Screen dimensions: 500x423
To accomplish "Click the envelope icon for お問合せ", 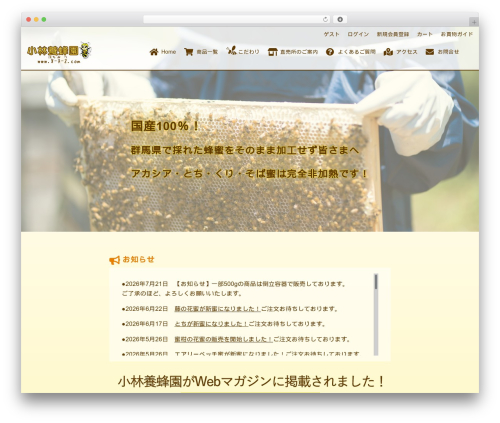I will 430,52.
